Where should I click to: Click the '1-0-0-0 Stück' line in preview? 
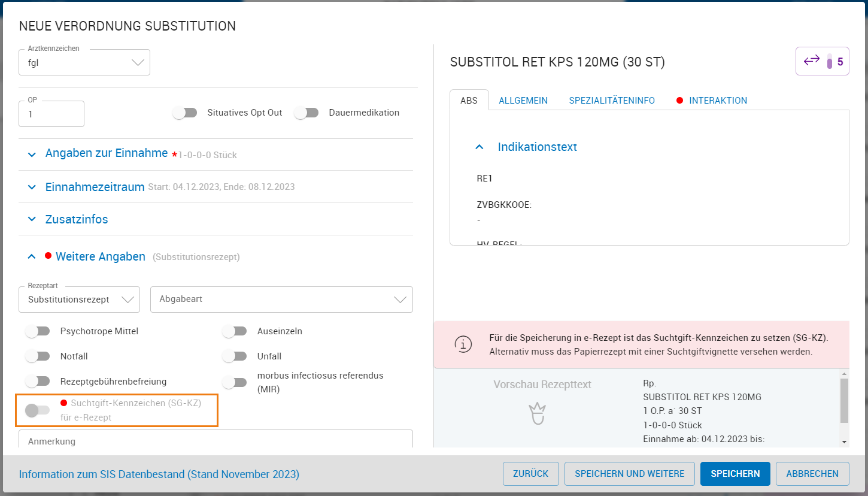pos(672,425)
